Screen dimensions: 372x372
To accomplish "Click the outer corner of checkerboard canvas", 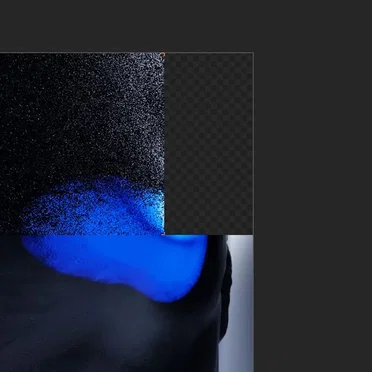I will pyautogui.click(x=253, y=52).
